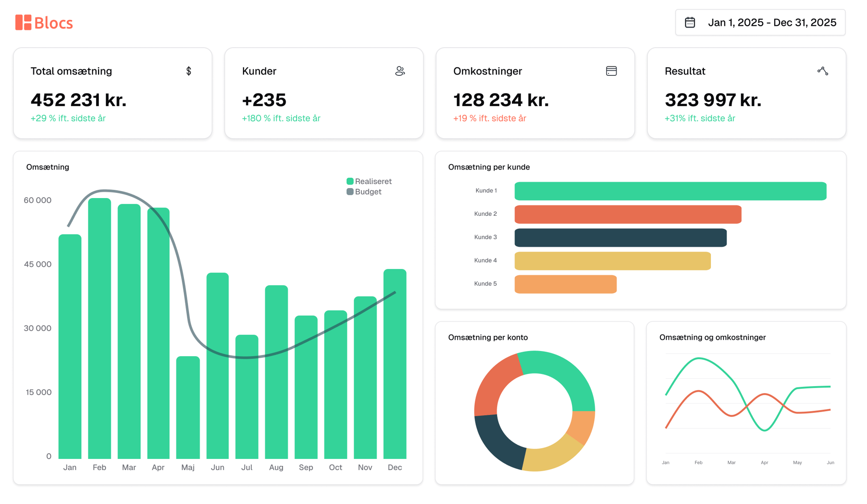Image resolution: width=867 pixels, height=504 pixels.
Task: Click the Kunde 1 green bar
Action: [670, 191]
